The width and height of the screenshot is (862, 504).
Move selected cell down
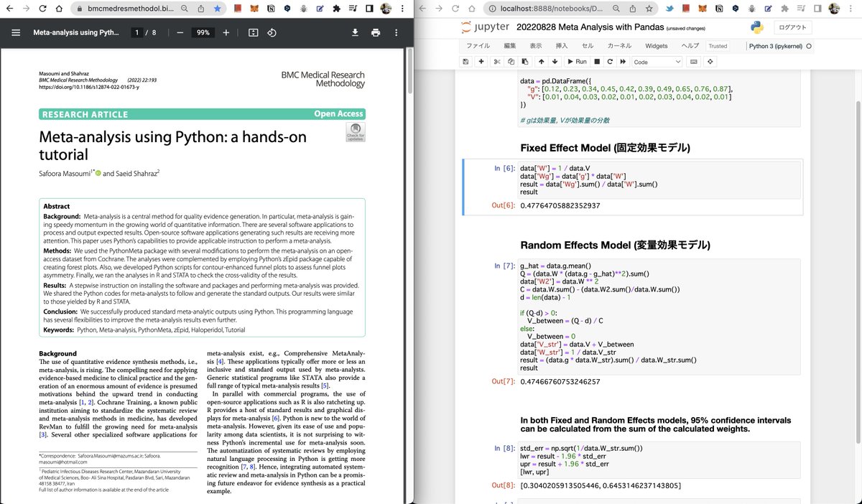[555, 62]
